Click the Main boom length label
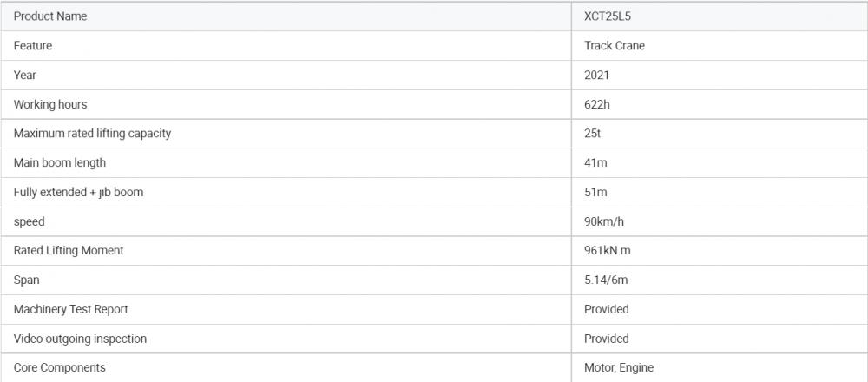This screenshot has height=382, width=868. [60, 163]
